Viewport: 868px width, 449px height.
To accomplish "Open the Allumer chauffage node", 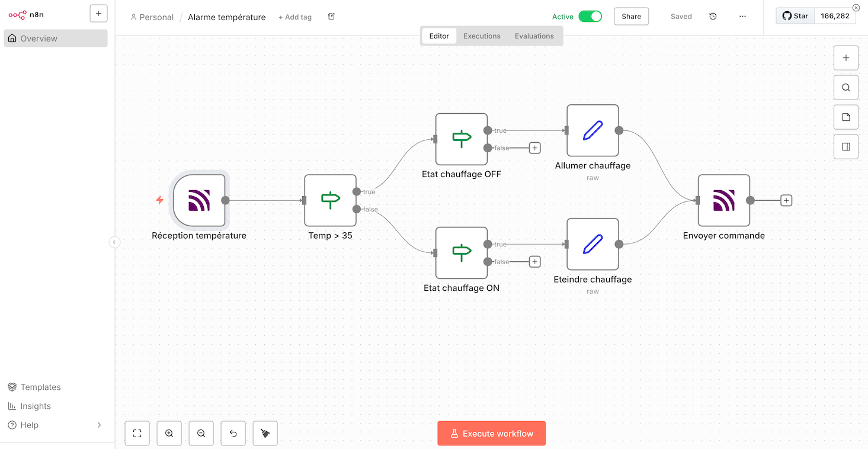I will 592,130.
